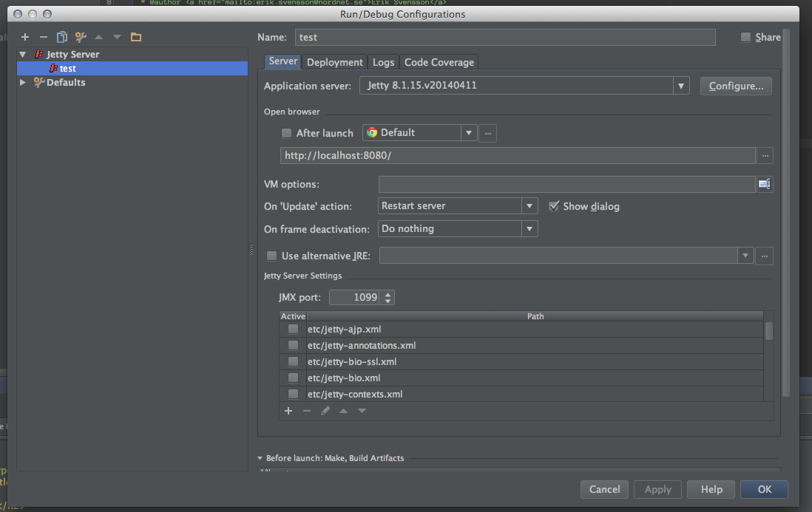Click the Path column header
This screenshot has height=512, width=812.
pos(535,316)
